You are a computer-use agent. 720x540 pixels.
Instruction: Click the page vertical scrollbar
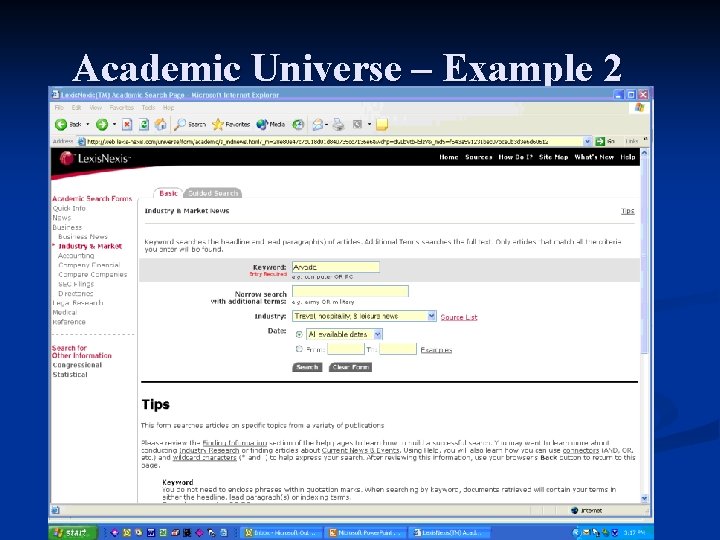pos(644,326)
